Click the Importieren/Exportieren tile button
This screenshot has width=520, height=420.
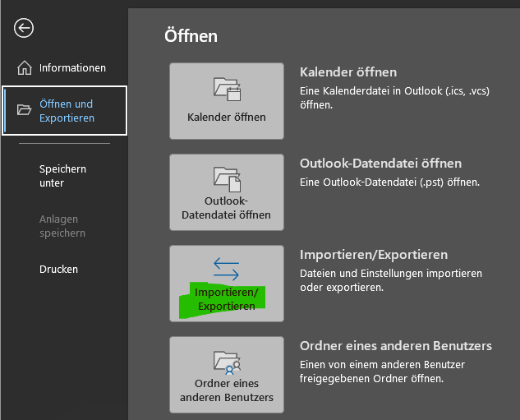click(227, 284)
